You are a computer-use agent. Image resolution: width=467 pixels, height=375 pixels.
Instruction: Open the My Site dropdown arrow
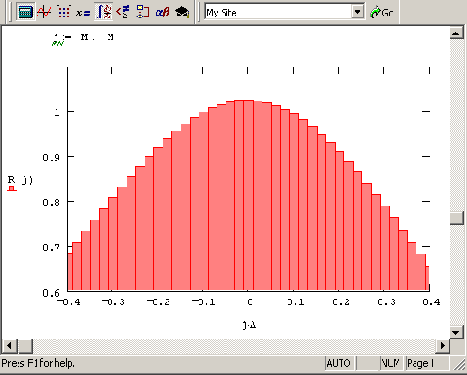tap(358, 12)
